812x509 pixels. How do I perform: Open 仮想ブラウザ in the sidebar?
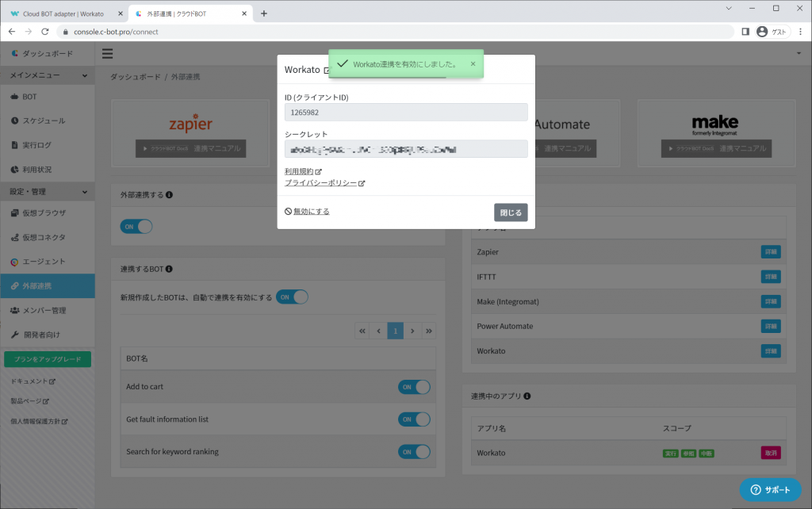pyautogui.click(x=48, y=212)
